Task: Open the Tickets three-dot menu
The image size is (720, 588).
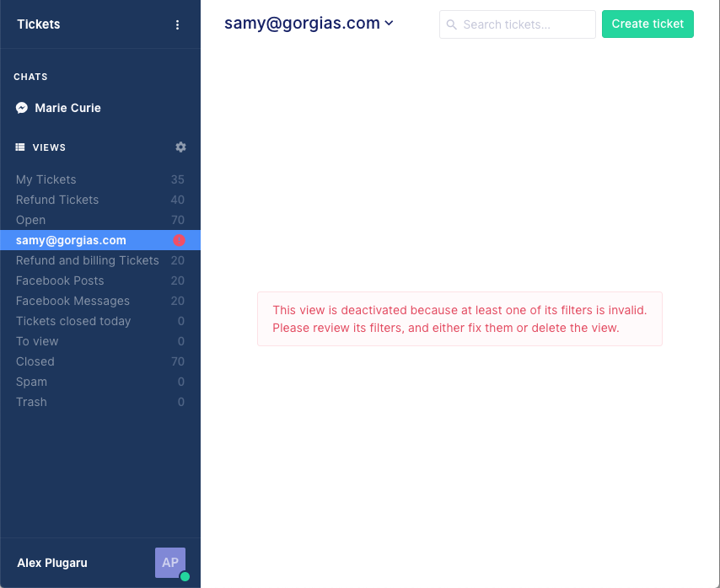Action: click(177, 24)
